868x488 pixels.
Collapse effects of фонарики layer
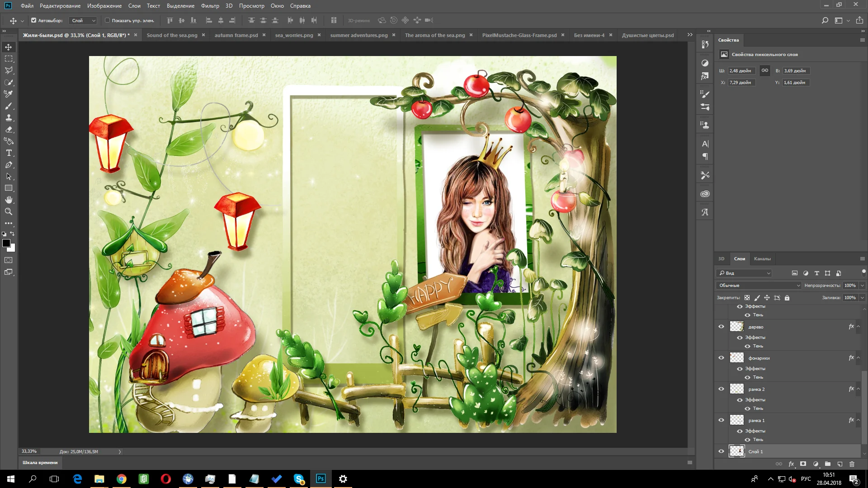click(x=858, y=358)
